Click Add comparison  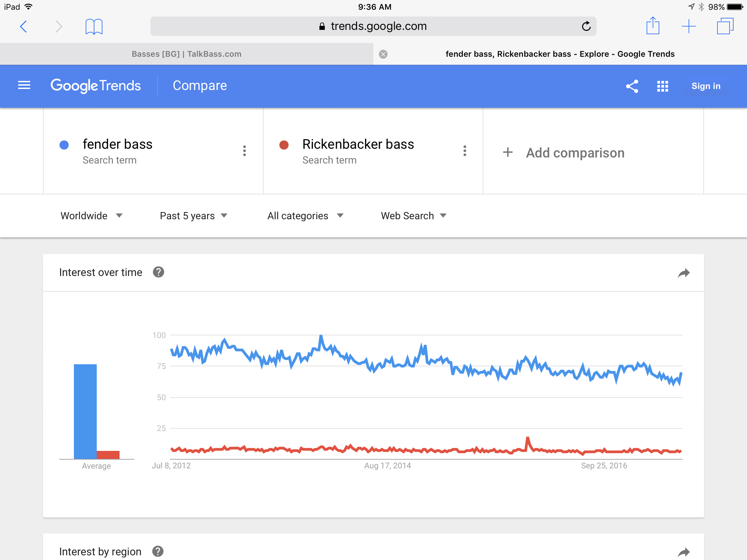click(x=564, y=152)
